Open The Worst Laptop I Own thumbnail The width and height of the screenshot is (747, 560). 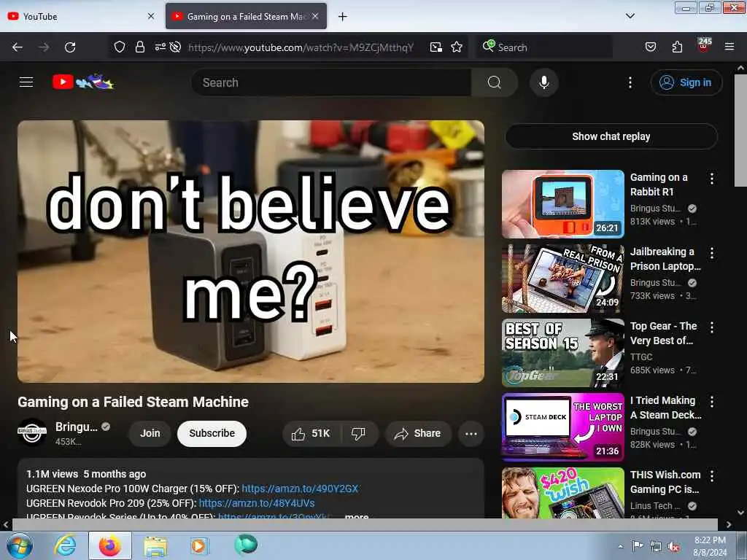pos(563,427)
